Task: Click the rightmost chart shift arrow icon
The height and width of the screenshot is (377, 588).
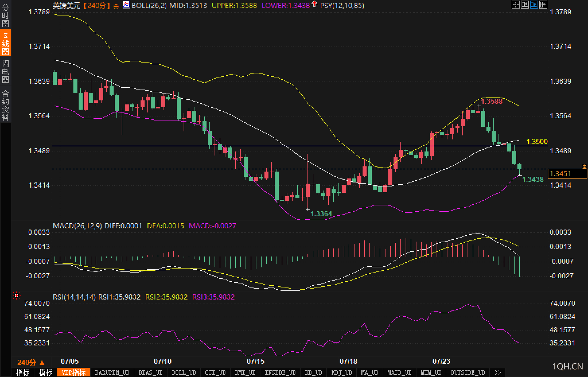Action: point(543,5)
